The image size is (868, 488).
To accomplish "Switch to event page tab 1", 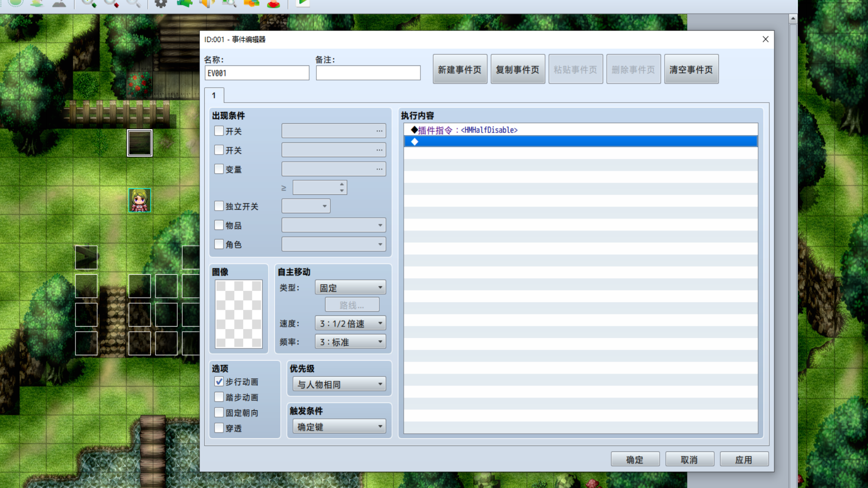I will tap(214, 95).
